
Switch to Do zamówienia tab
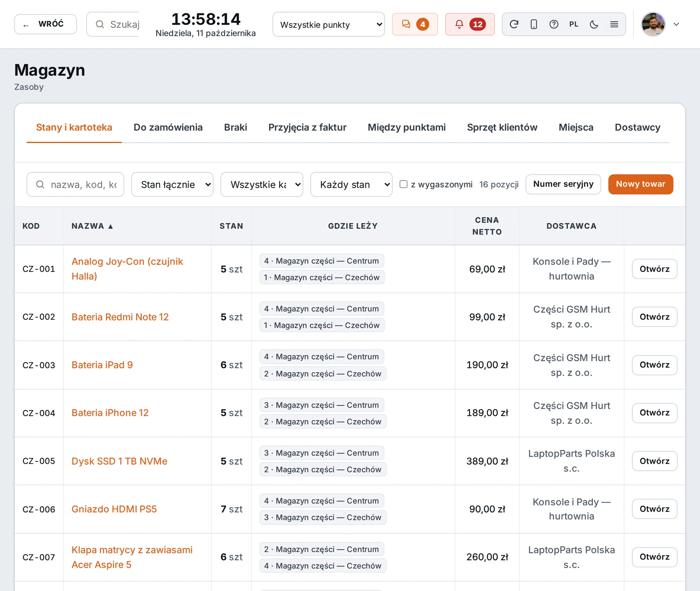(x=168, y=127)
